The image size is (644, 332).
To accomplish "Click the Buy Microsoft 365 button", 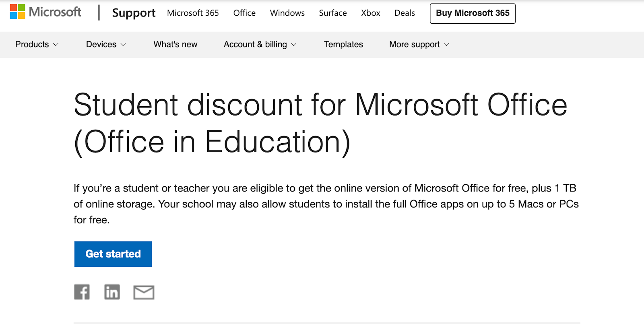I will pos(473,13).
